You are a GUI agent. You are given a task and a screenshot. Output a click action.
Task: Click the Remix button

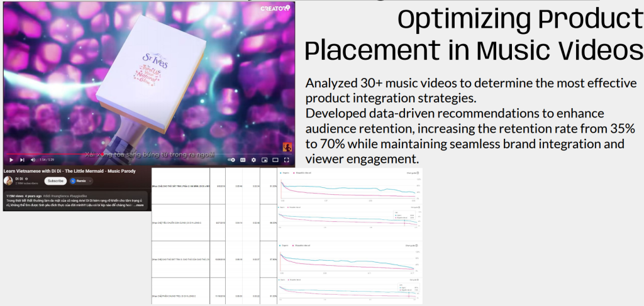pyautogui.click(x=79, y=181)
